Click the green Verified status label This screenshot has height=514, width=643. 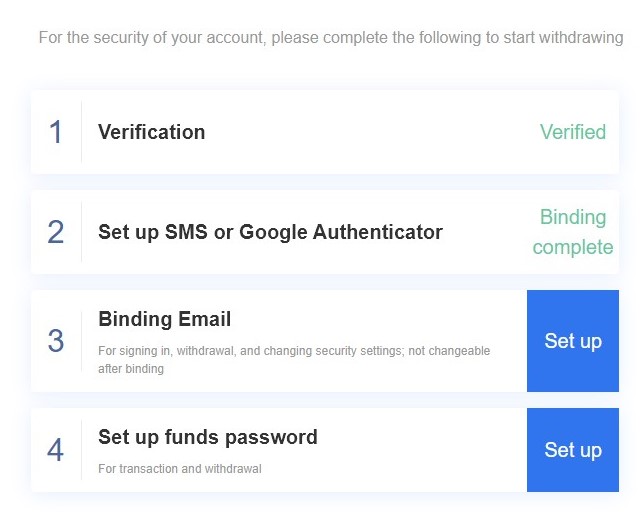coord(573,132)
